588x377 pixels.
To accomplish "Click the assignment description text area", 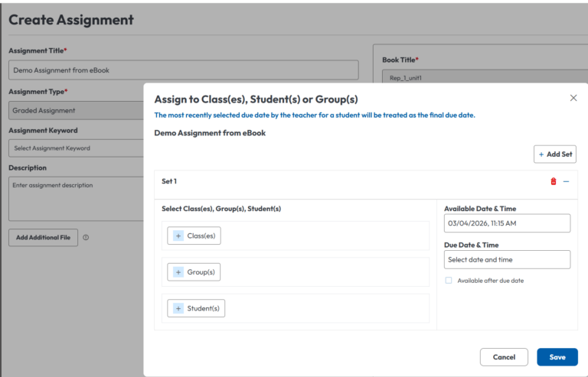I will (x=75, y=198).
